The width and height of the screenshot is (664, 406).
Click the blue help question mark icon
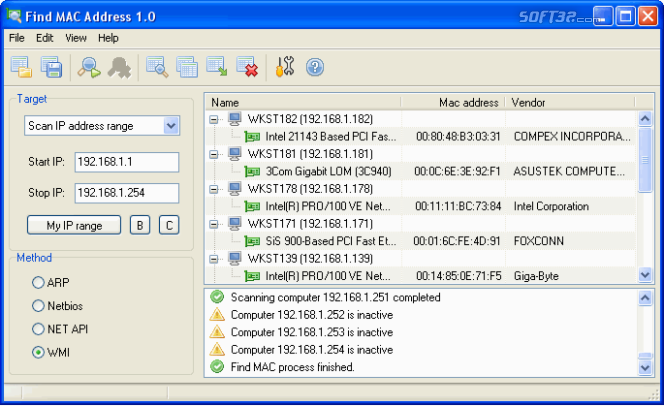(315, 67)
